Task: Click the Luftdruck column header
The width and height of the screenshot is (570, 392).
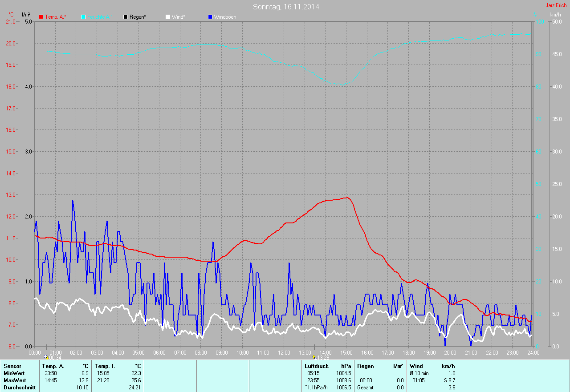Action: click(317, 366)
